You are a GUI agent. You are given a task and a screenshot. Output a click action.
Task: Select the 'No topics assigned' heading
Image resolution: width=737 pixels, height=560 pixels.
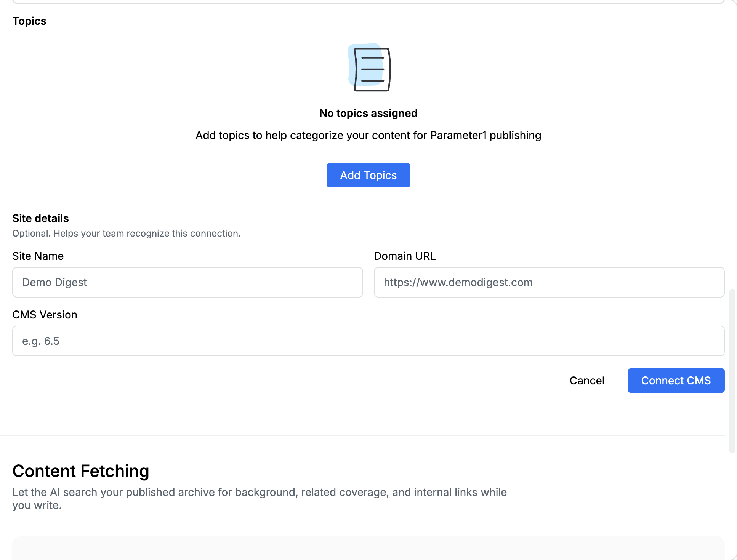[368, 113]
